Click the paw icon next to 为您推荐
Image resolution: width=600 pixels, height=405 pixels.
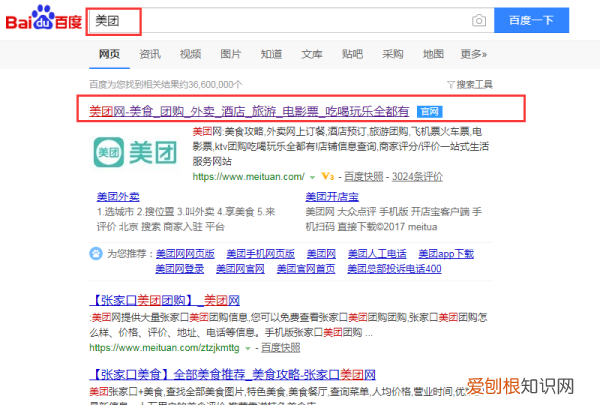point(96,253)
